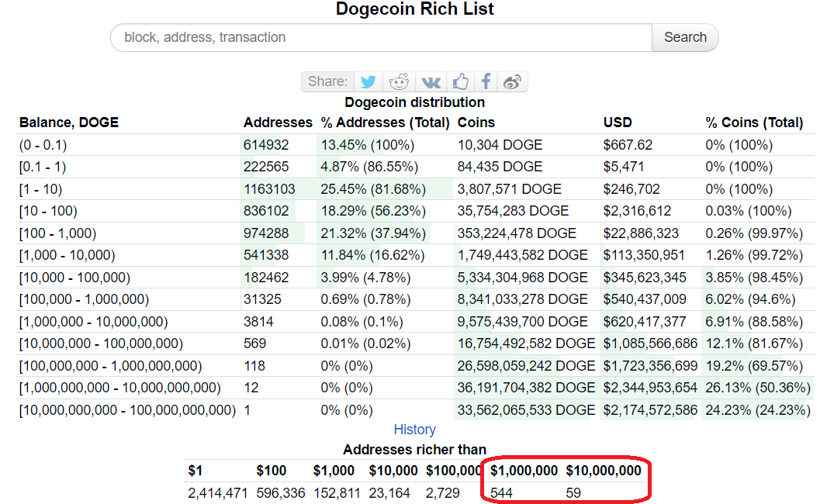Click the '[1 - 10)' balance row label
This screenshot has height=504, width=827.
[x=40, y=188]
